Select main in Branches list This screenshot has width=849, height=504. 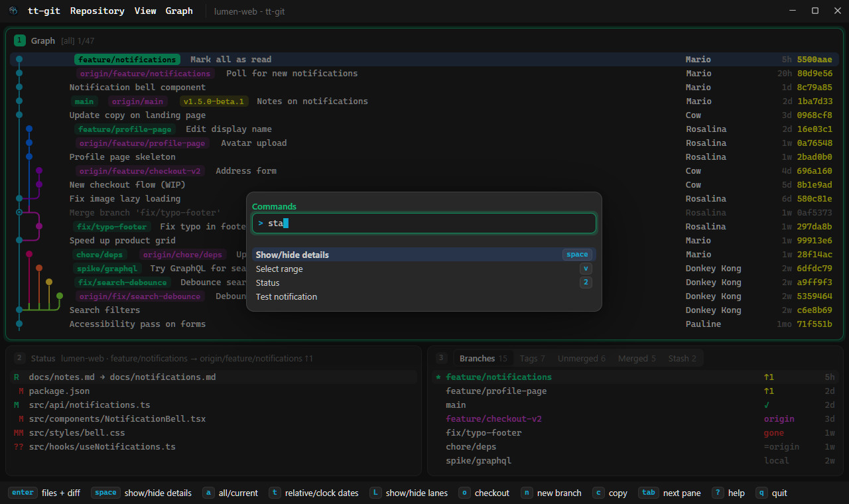635,405
